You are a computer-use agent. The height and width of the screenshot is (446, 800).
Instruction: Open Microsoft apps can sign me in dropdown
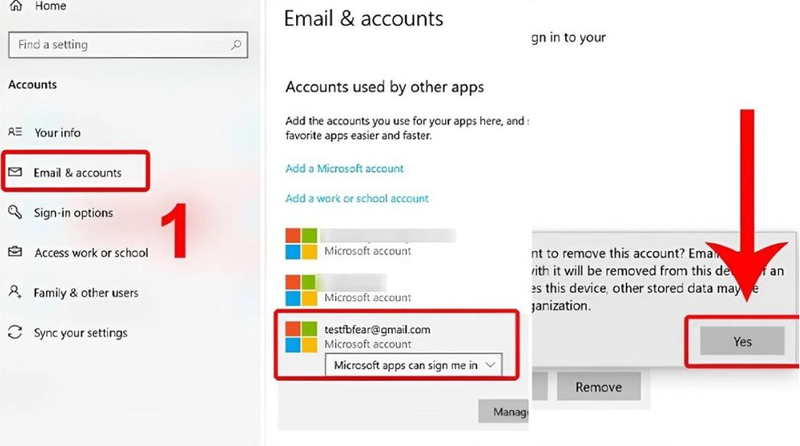point(414,365)
